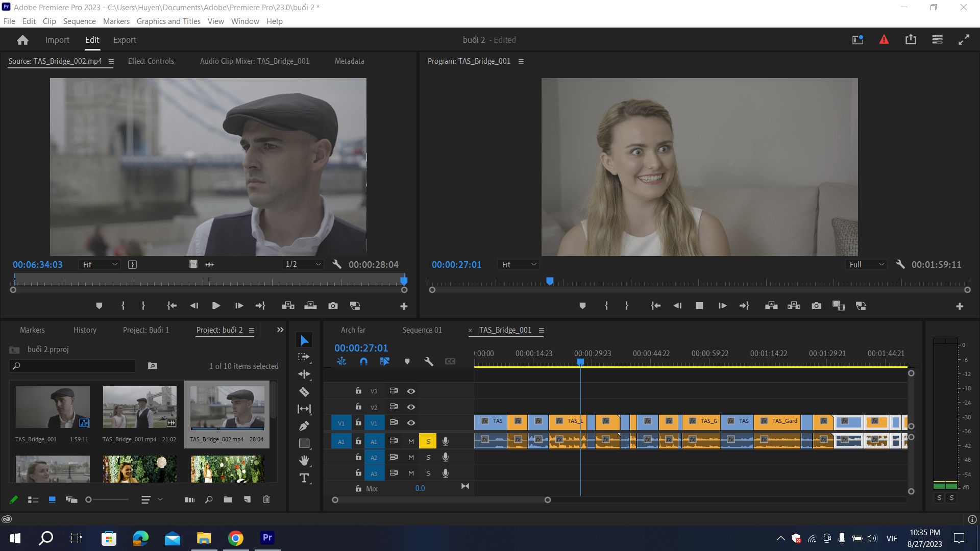Play the Source monitor clip
This screenshot has height=551, width=980.
[x=216, y=306]
